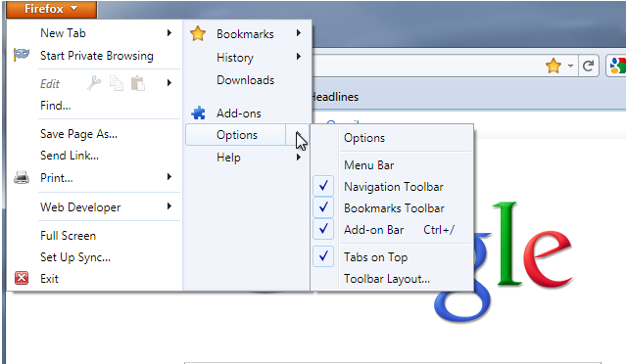Uncheck Bookmarks Toolbar
Image resolution: width=626 pixels, height=364 pixels.
[323, 208]
